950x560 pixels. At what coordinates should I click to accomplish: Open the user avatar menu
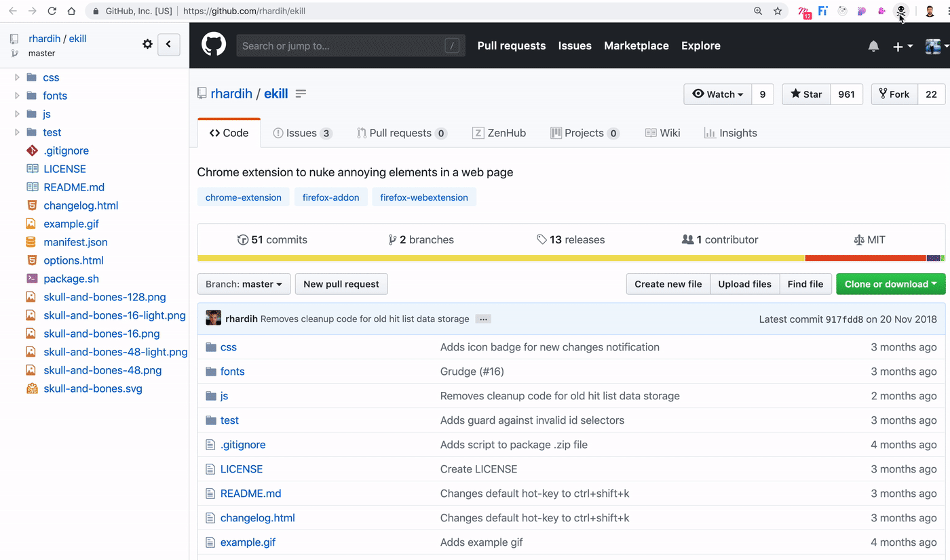[x=937, y=46]
